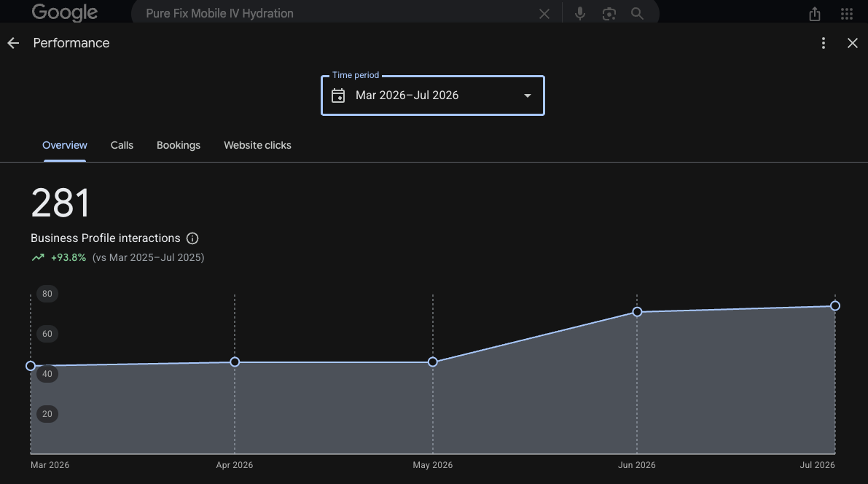Click the Business Profile interactions label
Viewport: 868px width, 484px height.
[x=105, y=238]
